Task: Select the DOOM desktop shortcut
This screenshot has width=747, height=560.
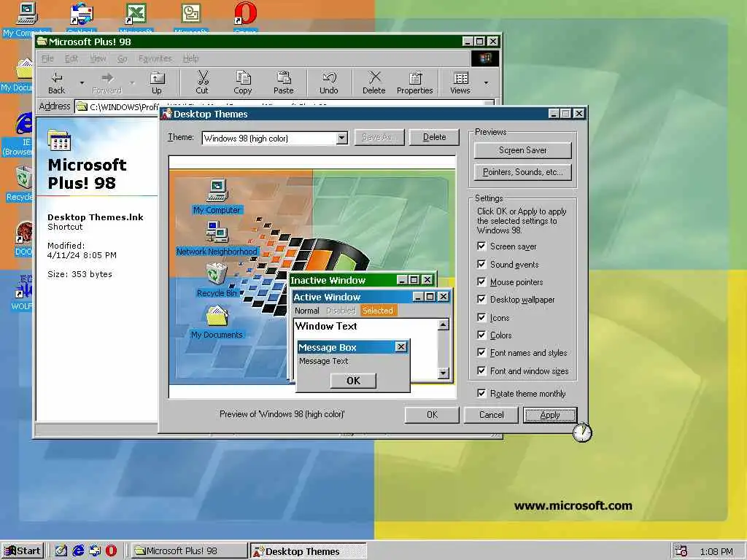Action: [24, 233]
